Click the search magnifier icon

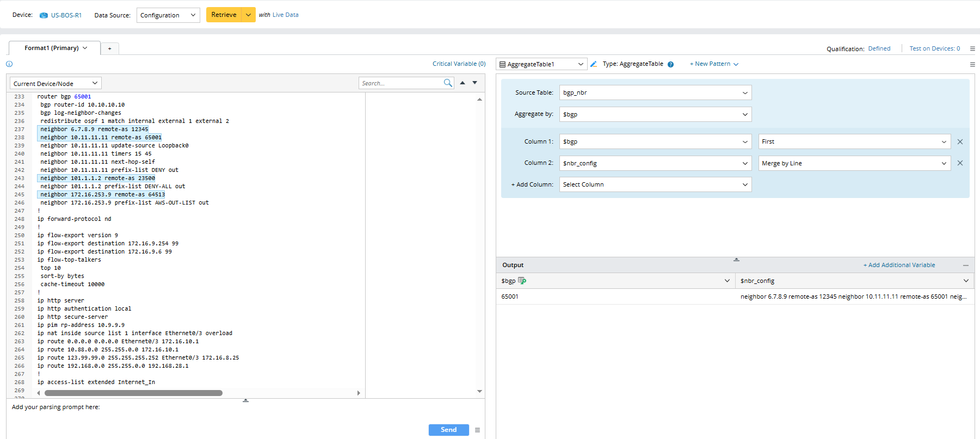[447, 83]
